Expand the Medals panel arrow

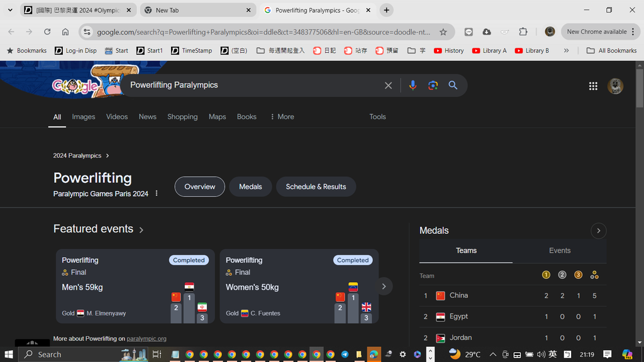pos(599,231)
